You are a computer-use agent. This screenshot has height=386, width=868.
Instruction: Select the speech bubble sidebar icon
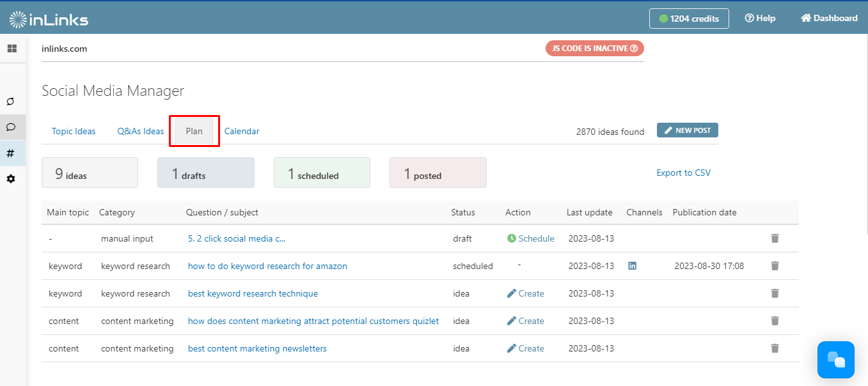pyautogui.click(x=11, y=127)
